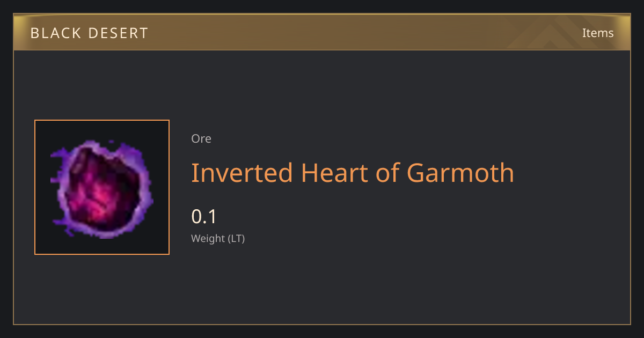The height and width of the screenshot is (338, 644).
Task: Click the Inverted Heart of Garmoth item icon
Action: point(102,187)
